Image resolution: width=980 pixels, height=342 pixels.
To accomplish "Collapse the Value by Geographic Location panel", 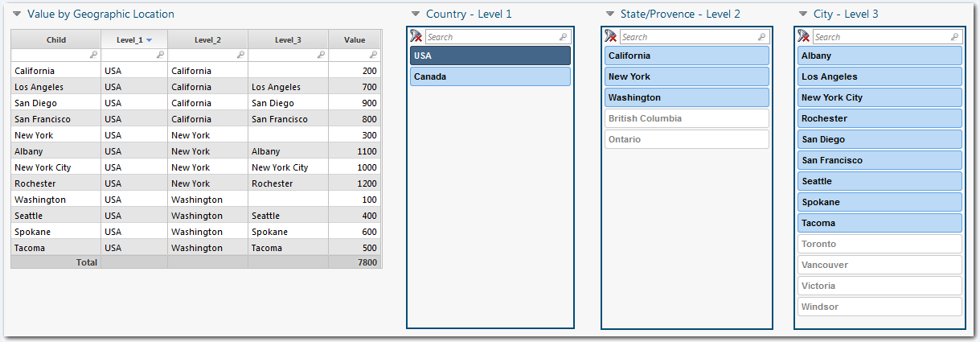I will [16, 14].
